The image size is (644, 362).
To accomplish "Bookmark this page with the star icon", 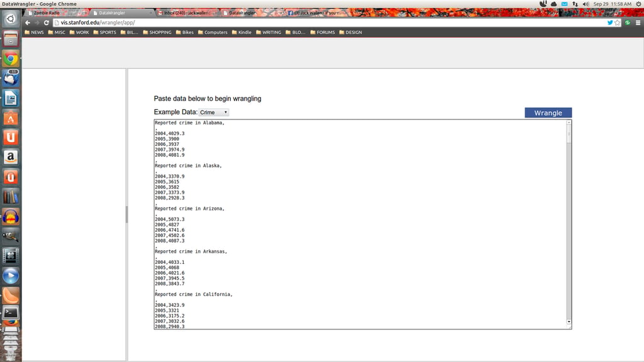I will (618, 23).
